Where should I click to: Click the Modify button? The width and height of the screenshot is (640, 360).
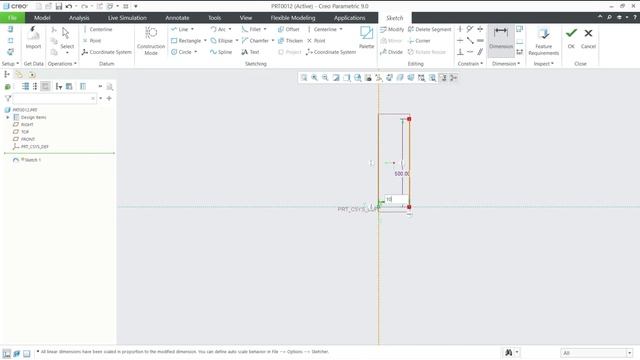392,29
